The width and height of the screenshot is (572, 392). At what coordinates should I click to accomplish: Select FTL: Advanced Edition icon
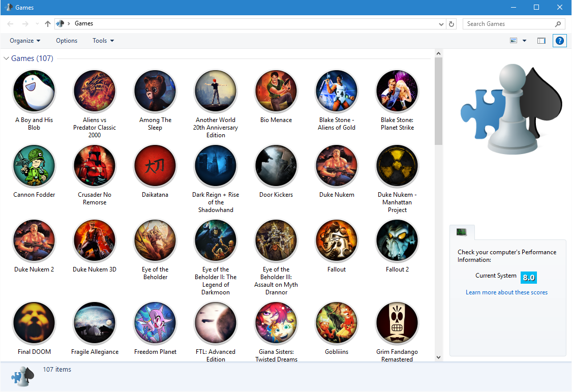tap(216, 323)
